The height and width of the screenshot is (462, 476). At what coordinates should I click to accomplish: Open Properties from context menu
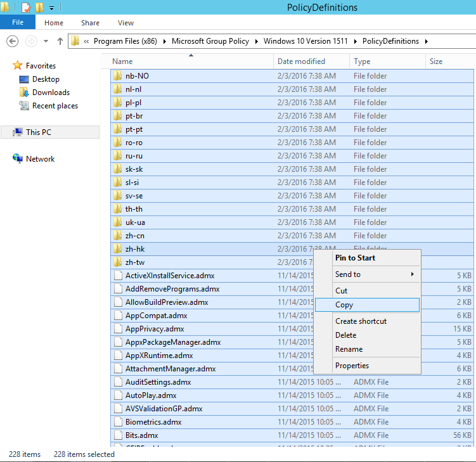pos(367,366)
